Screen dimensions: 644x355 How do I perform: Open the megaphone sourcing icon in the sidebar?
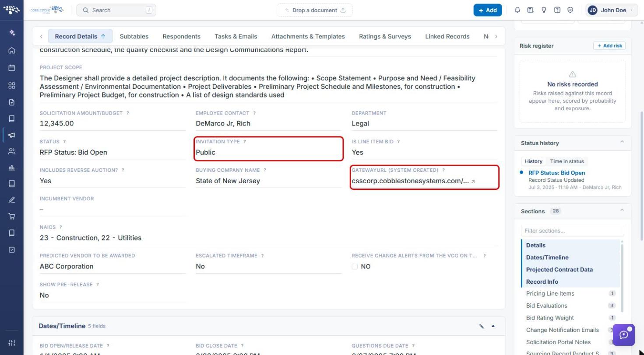point(12,135)
